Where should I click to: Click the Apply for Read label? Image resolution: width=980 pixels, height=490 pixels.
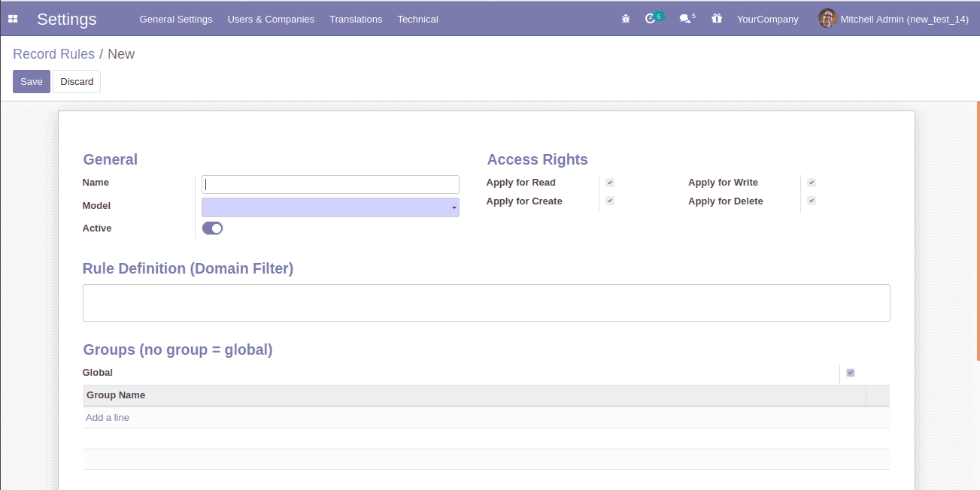tap(521, 183)
